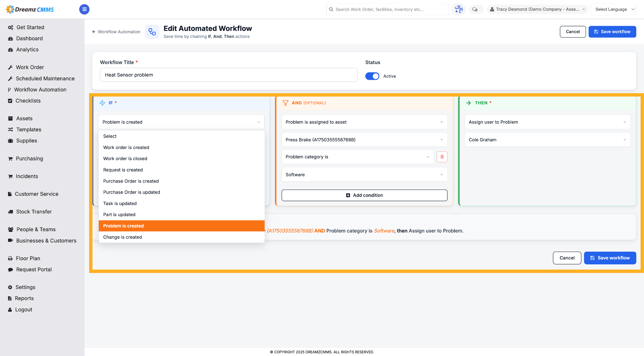The image size is (644, 356).
Task: Click the Workflow Title input field
Action: tap(228, 75)
